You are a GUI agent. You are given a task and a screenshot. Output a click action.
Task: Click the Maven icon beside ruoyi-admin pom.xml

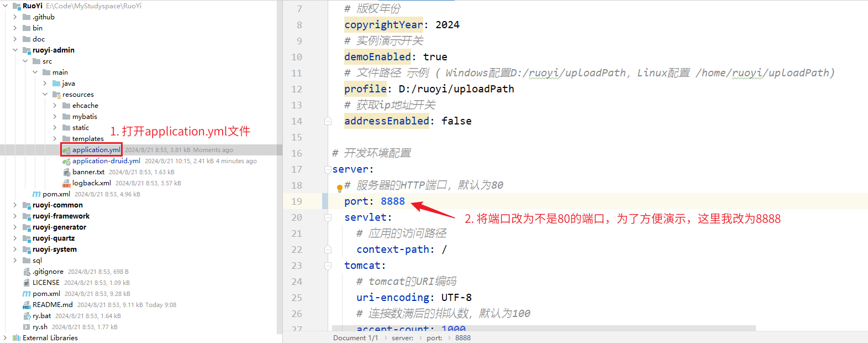pyautogui.click(x=36, y=194)
